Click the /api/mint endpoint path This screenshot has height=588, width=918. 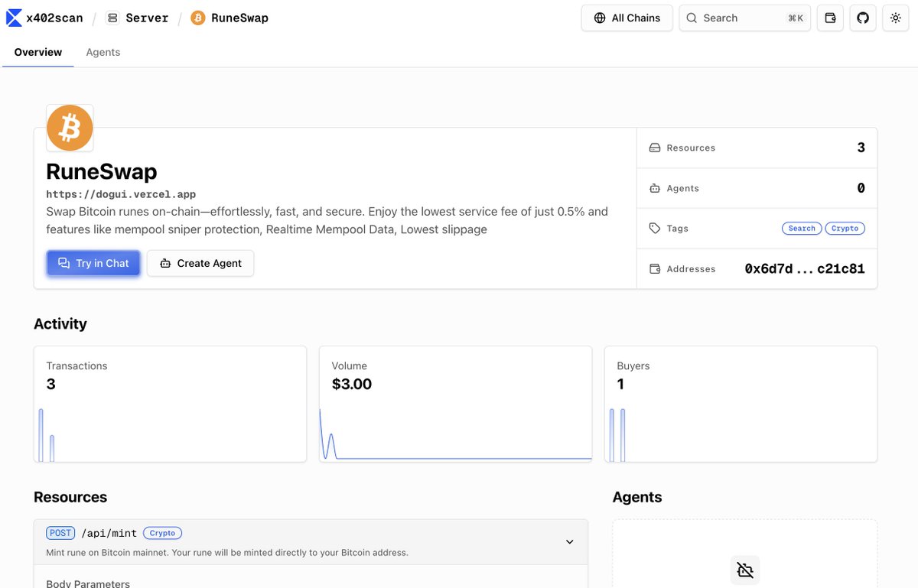tap(109, 533)
